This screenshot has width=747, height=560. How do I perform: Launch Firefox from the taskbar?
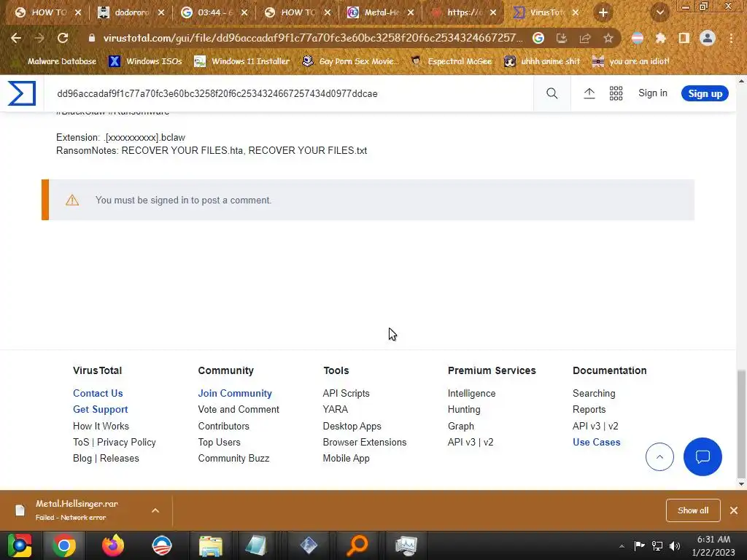(113, 545)
